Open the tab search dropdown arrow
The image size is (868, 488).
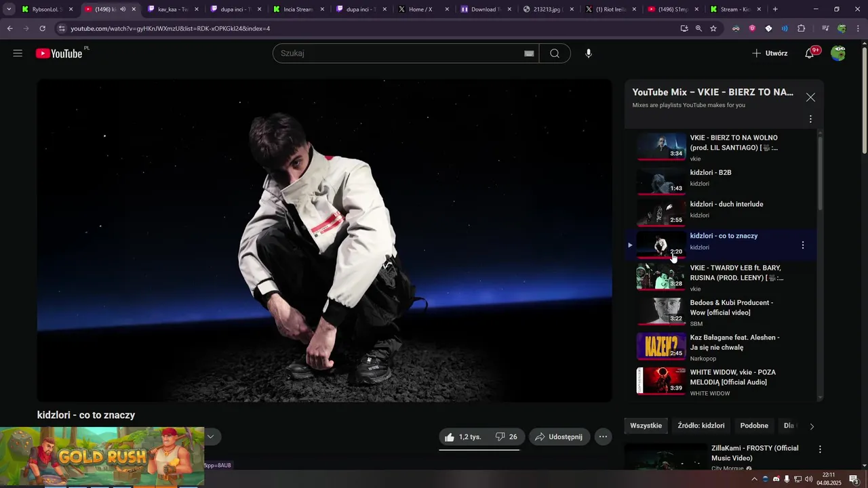tap(9, 9)
